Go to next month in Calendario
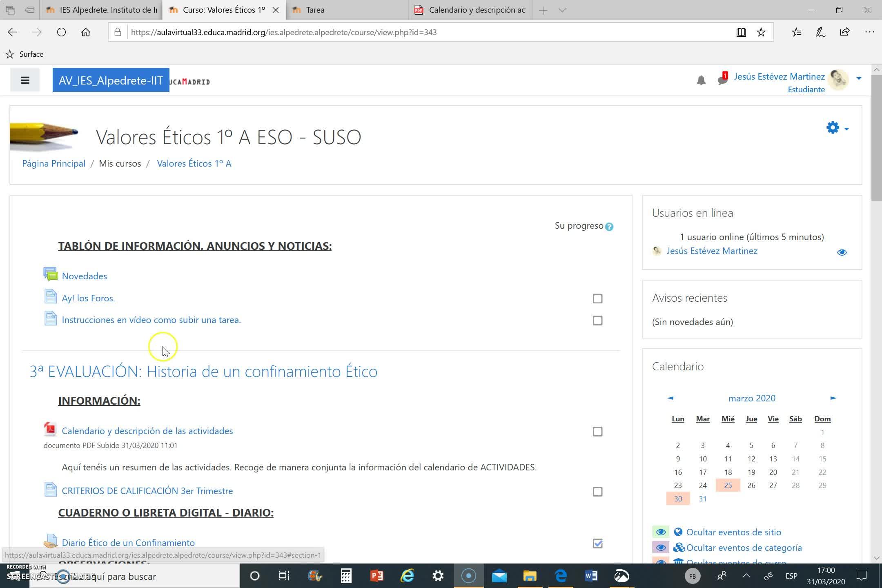 [833, 398]
